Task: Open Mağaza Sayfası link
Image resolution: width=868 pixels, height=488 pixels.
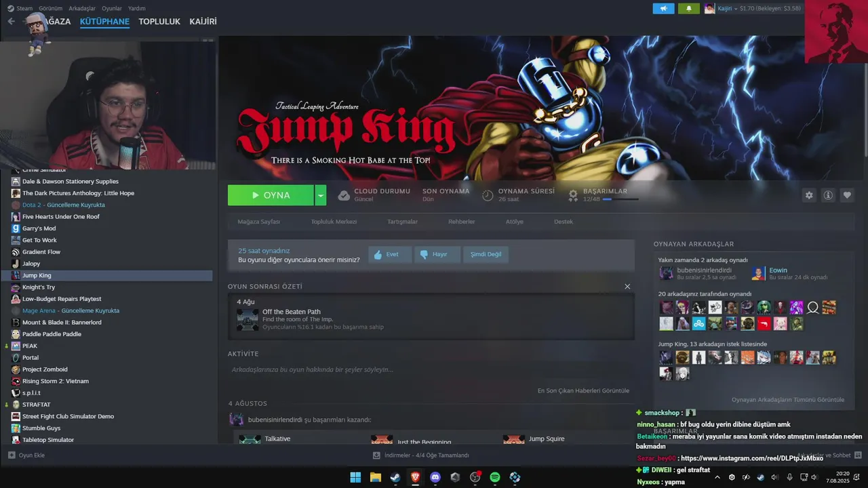Action: [258, 222]
